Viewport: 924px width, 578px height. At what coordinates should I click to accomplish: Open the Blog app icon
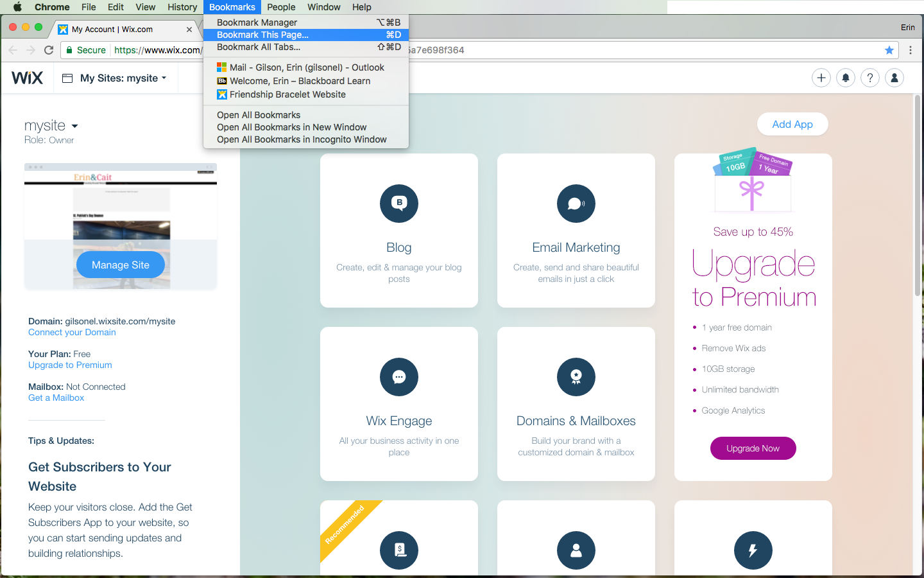point(398,204)
